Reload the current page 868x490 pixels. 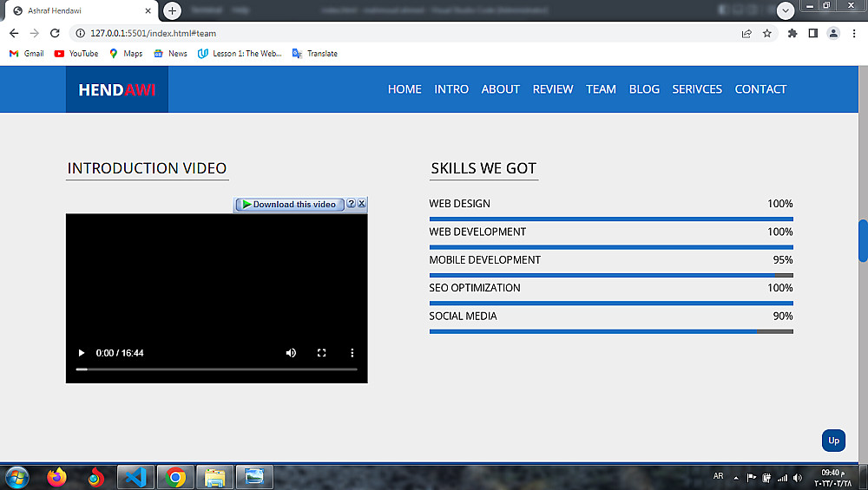[55, 33]
